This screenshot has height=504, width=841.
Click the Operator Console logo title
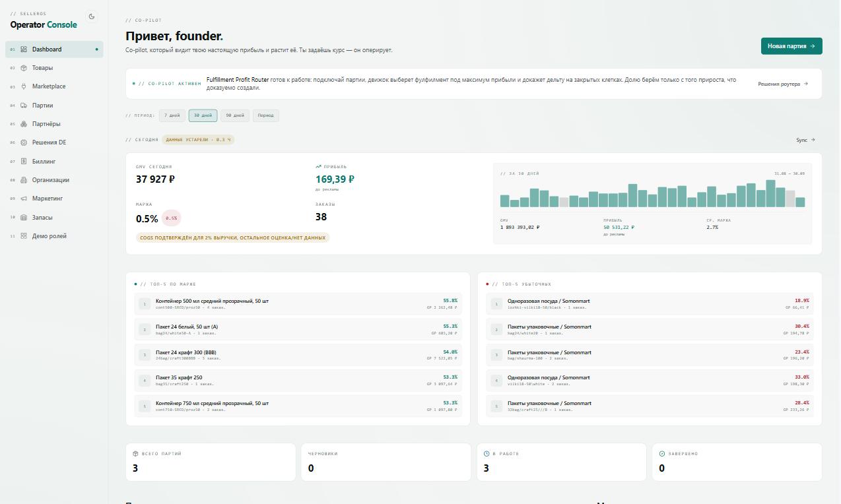44,25
